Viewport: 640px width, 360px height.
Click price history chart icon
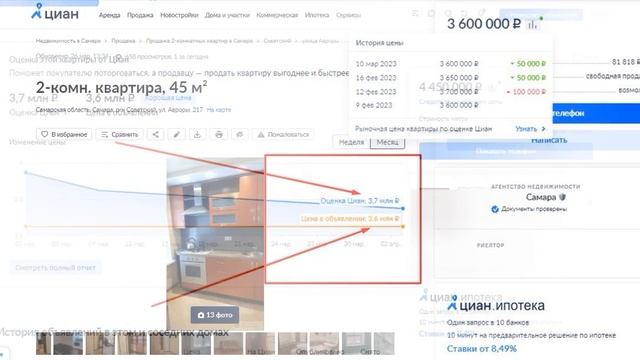(532, 24)
